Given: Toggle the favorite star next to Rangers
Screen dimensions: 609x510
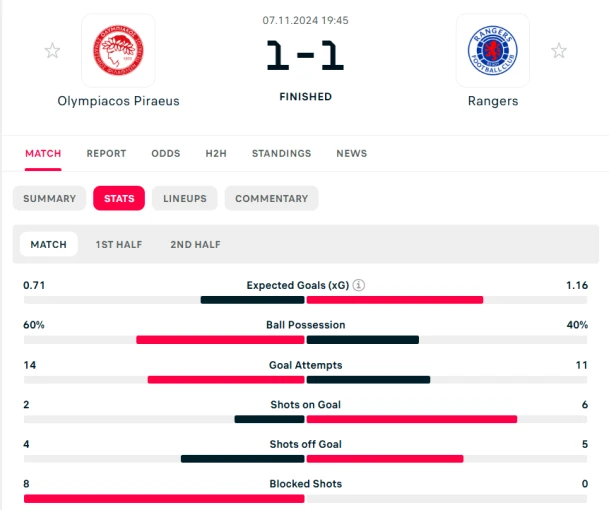Looking at the screenshot, I should point(559,51).
